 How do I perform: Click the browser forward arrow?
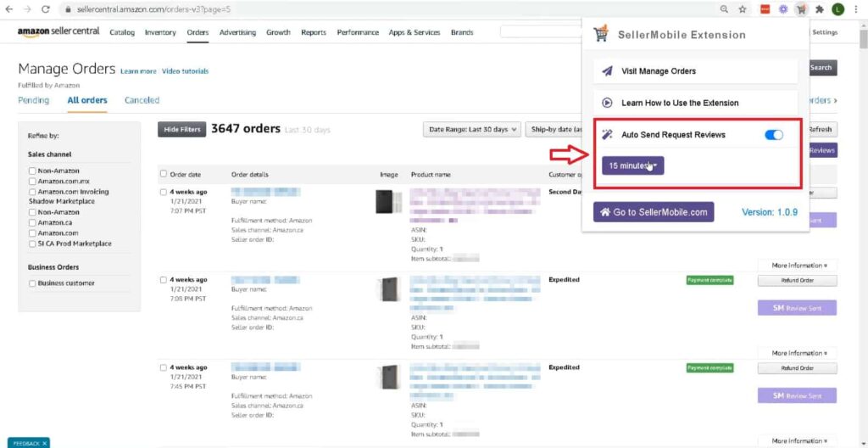click(x=27, y=9)
